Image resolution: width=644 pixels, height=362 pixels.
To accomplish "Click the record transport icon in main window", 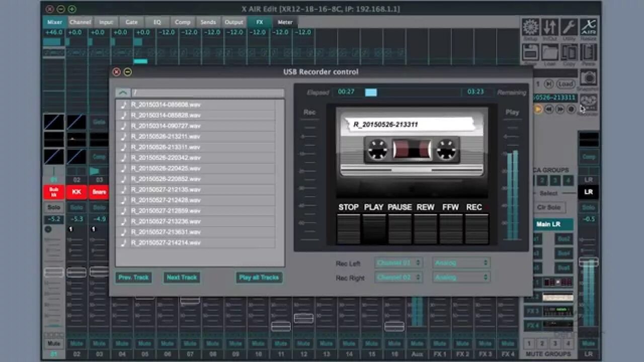I will pos(571,109).
